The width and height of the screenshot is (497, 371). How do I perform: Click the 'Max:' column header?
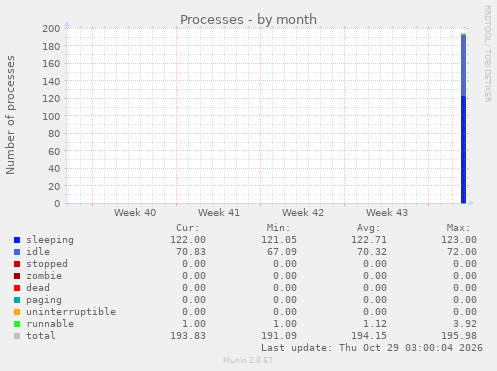[459, 228]
